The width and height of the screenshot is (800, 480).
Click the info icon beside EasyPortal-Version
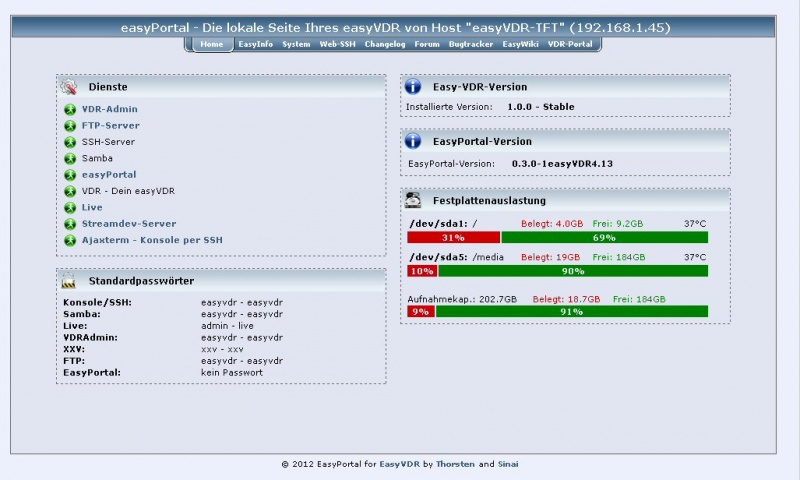(414, 141)
